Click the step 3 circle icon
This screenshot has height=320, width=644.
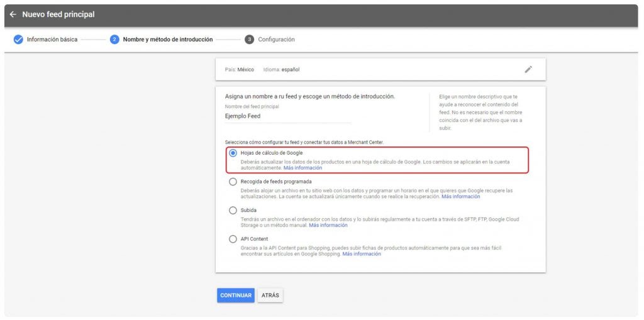(x=249, y=40)
